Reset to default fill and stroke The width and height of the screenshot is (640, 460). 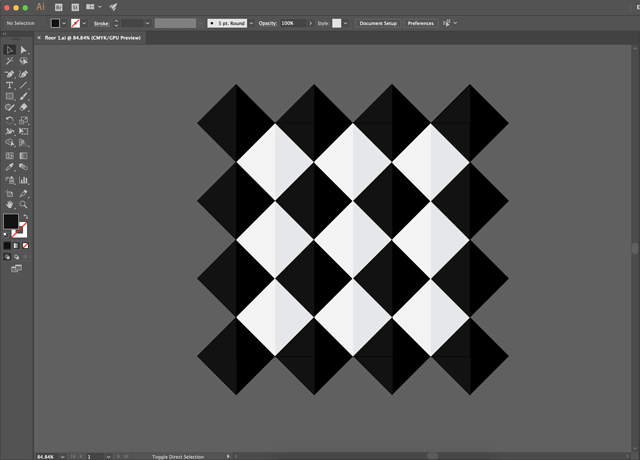coord(5,235)
